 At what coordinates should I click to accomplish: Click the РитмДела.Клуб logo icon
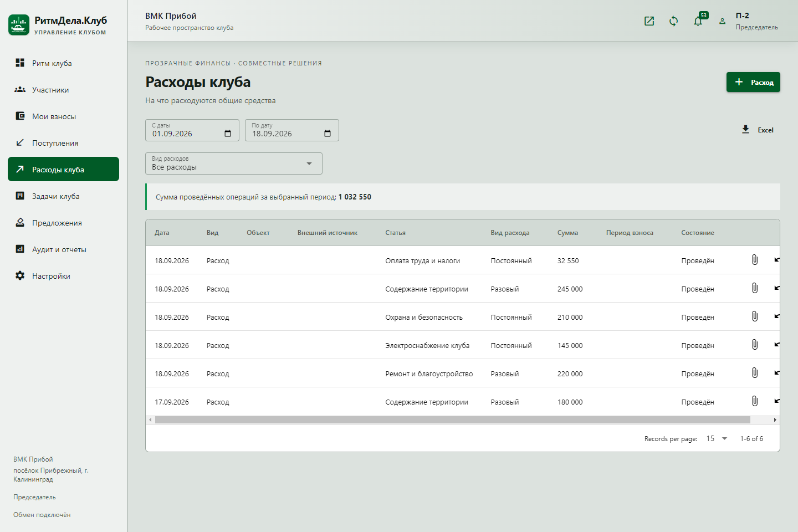click(19, 25)
